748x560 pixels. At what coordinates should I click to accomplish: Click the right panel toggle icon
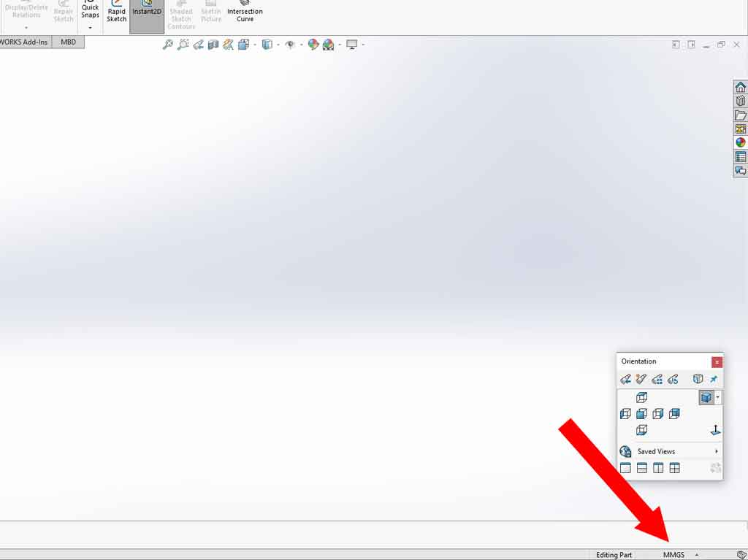[x=691, y=45]
